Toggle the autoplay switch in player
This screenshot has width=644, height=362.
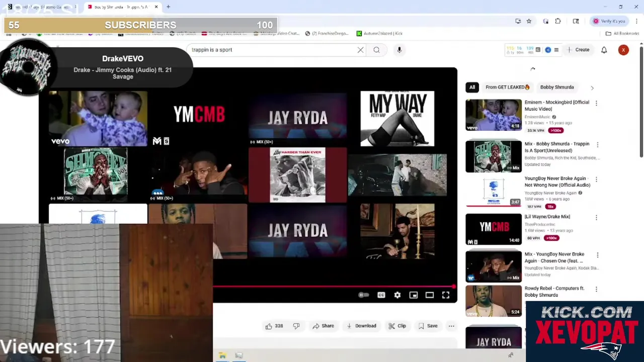(364, 295)
